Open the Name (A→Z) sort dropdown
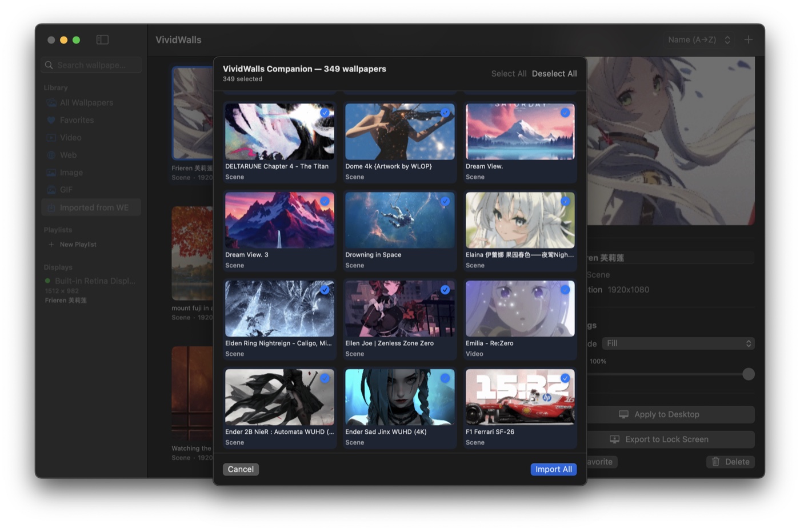The image size is (800, 532). pos(699,39)
